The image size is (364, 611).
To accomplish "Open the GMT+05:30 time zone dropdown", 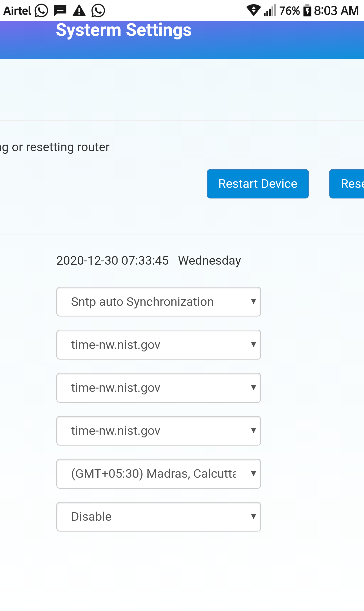I will (x=158, y=473).
